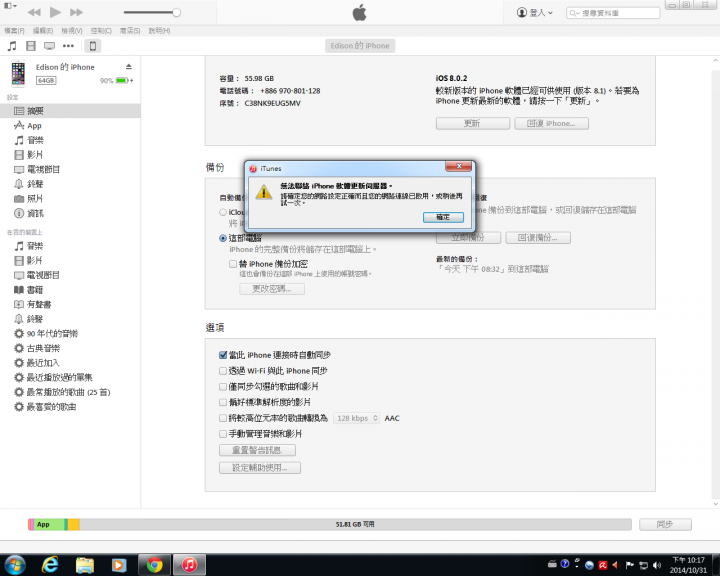Viewport: 720px width, 576px height.
Task: Click the library search field
Action: tap(613, 13)
